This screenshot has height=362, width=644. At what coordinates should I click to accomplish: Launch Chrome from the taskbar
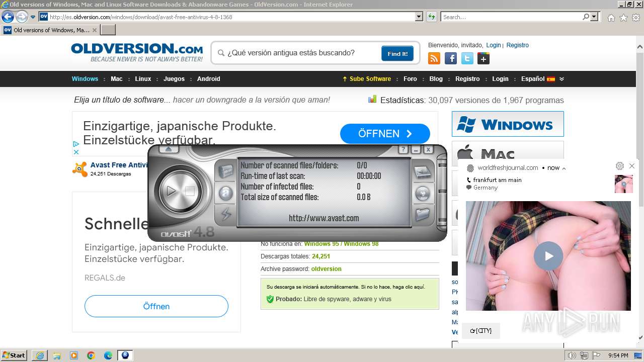(x=91, y=355)
